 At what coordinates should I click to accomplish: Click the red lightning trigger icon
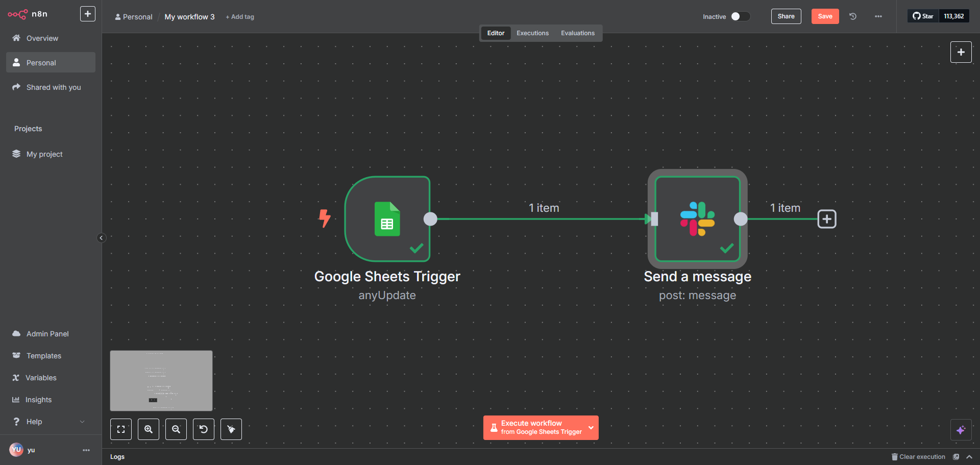click(x=325, y=218)
